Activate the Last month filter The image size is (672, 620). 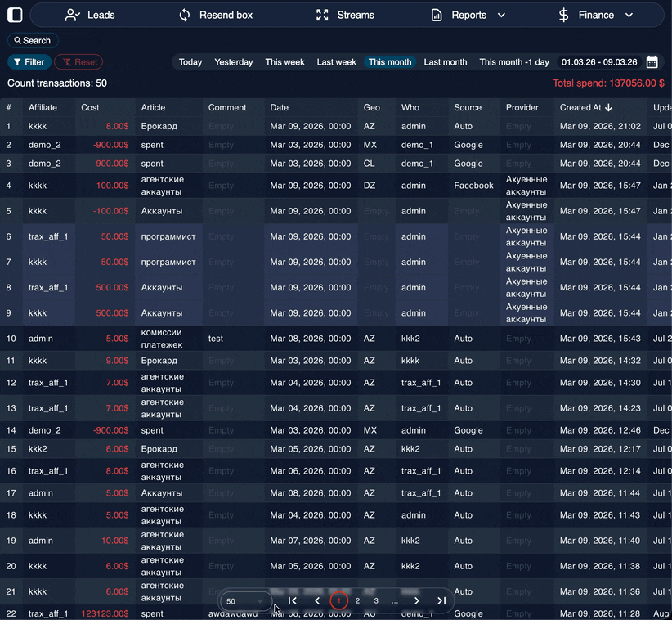coord(445,61)
